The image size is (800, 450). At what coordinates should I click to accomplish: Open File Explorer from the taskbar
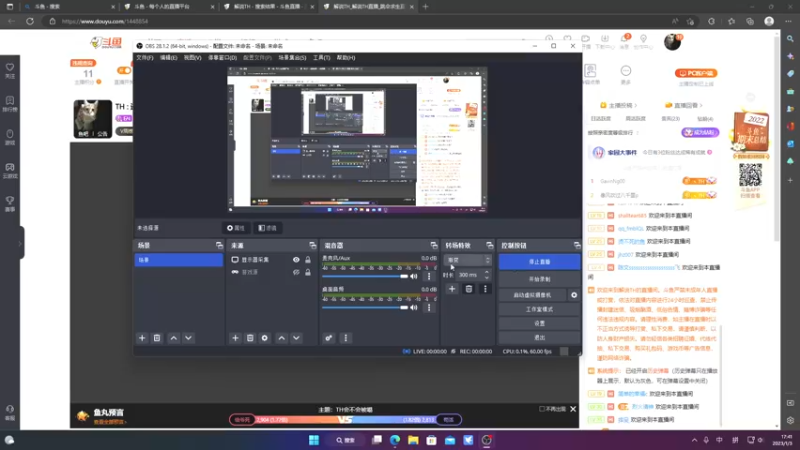(413, 440)
